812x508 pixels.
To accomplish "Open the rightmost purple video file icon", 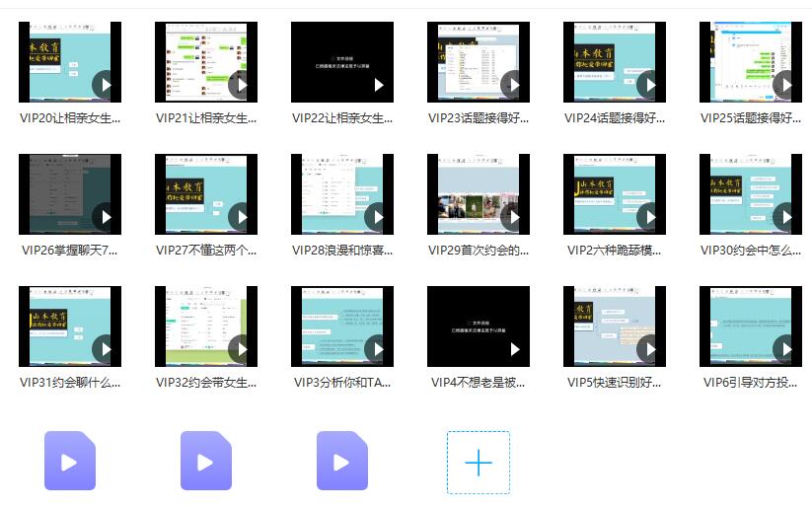I will (342, 462).
